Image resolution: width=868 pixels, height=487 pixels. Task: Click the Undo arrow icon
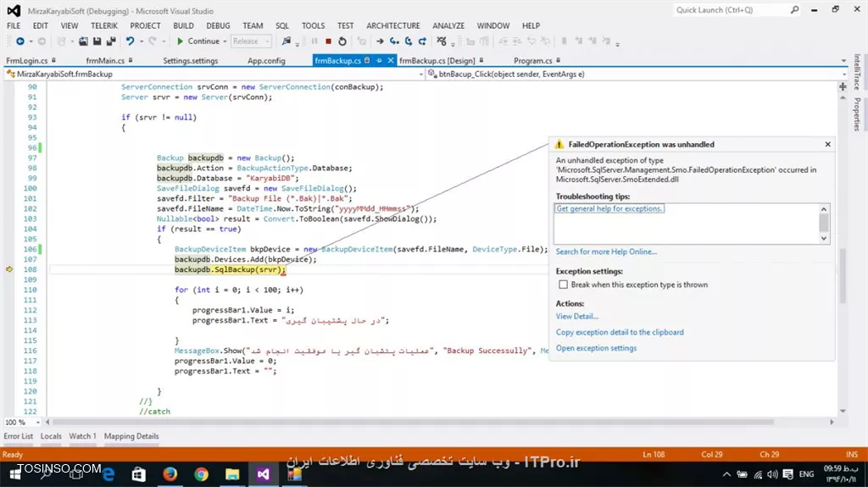130,41
